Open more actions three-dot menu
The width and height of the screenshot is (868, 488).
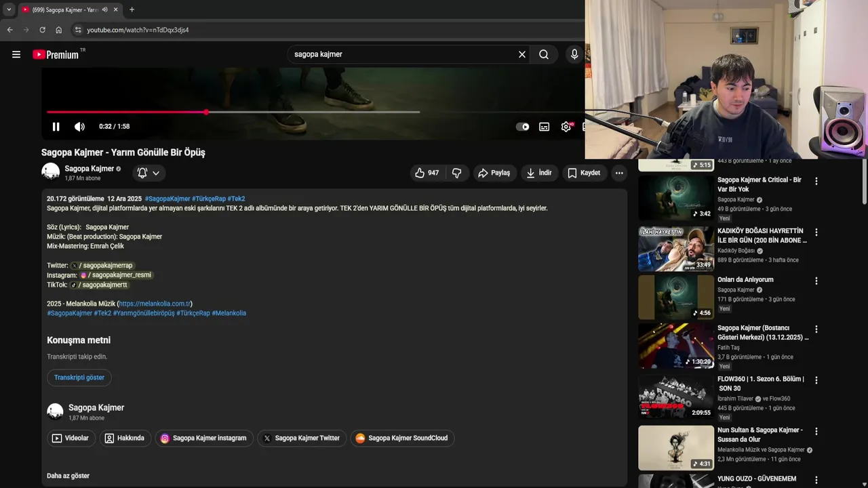click(x=619, y=173)
